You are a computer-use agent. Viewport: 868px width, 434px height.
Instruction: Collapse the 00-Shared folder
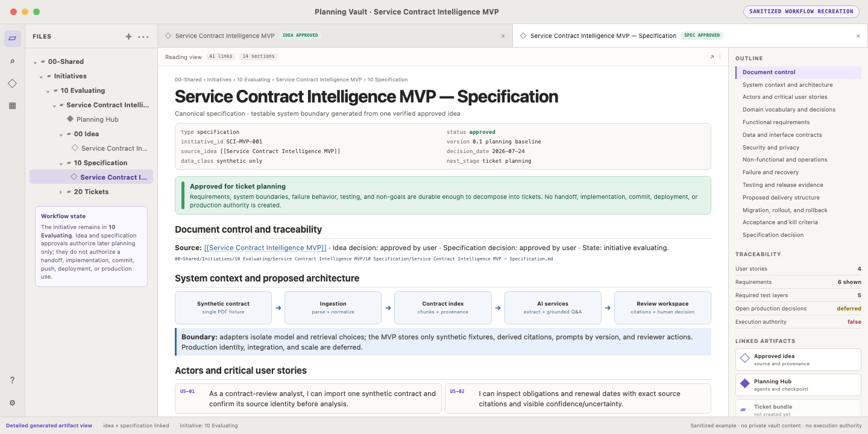tap(36, 62)
